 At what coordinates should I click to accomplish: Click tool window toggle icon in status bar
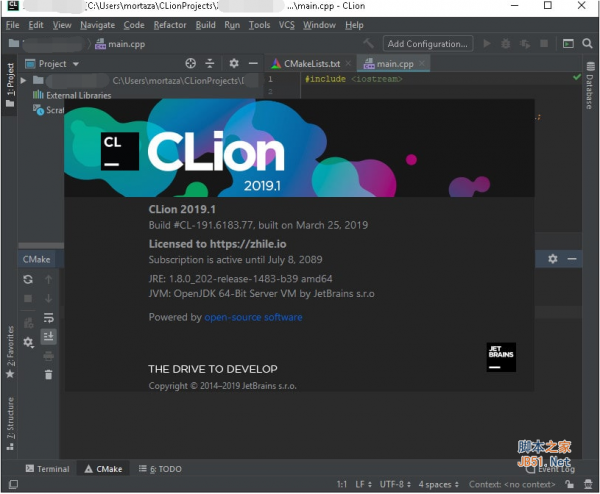pyautogui.click(x=13, y=484)
